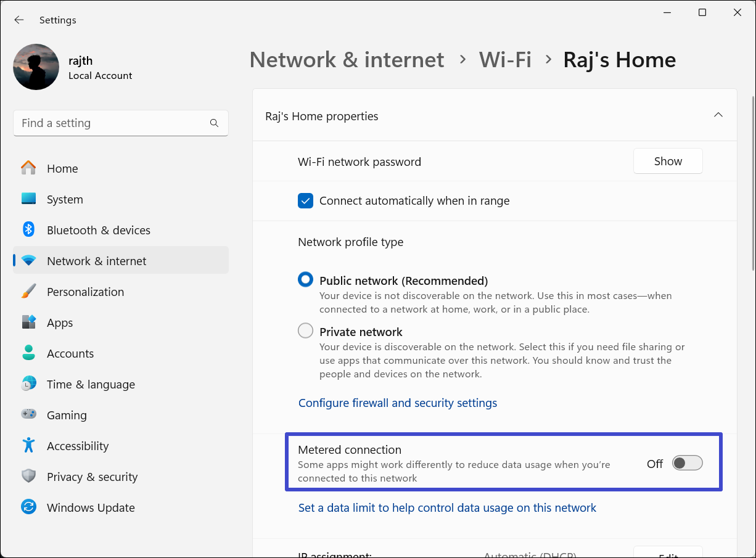Click the Windows Update sync icon

(28, 507)
